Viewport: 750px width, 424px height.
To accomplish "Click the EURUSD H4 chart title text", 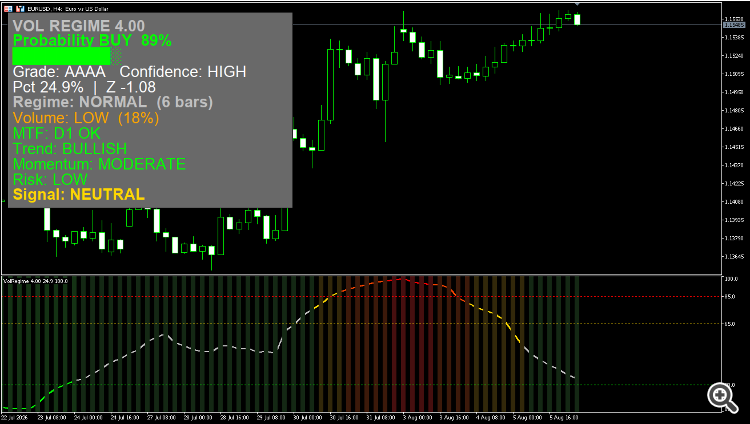I will 68,9.
